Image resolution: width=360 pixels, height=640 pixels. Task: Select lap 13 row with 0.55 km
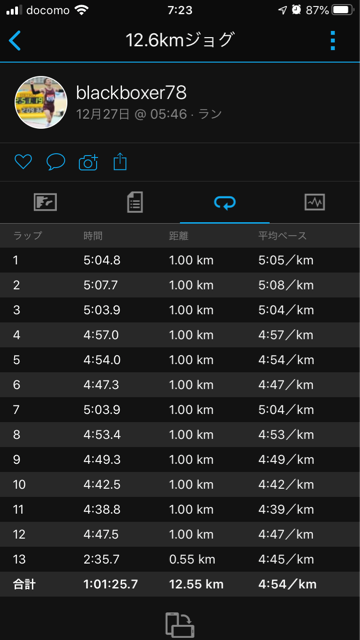click(180, 559)
